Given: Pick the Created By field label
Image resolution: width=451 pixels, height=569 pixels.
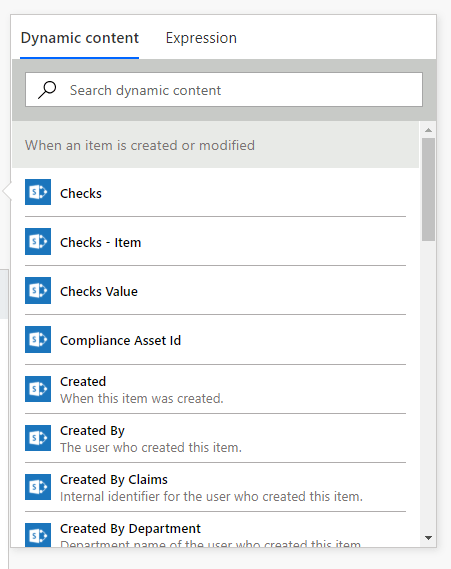Looking at the screenshot, I should (92, 431).
